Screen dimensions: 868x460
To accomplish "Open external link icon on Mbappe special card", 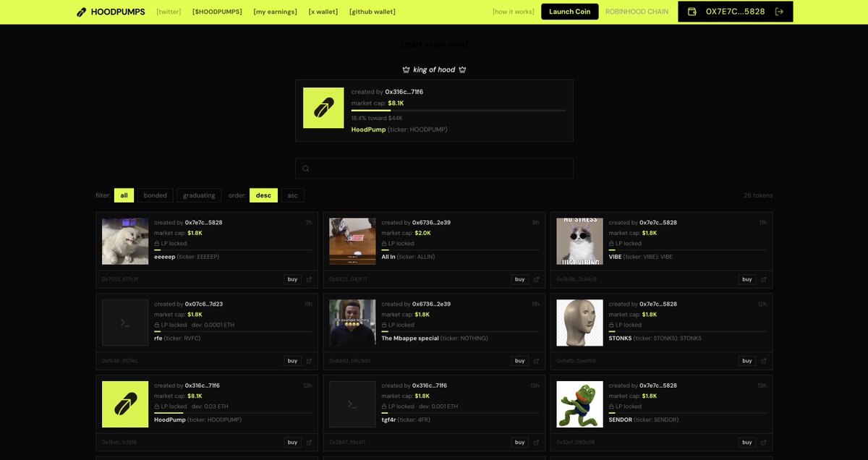I will [536, 361].
